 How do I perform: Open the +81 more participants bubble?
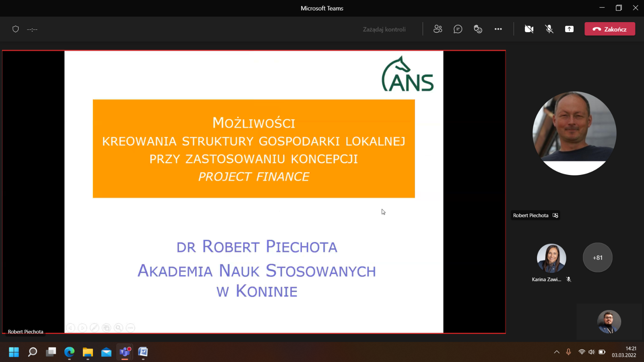pyautogui.click(x=597, y=257)
